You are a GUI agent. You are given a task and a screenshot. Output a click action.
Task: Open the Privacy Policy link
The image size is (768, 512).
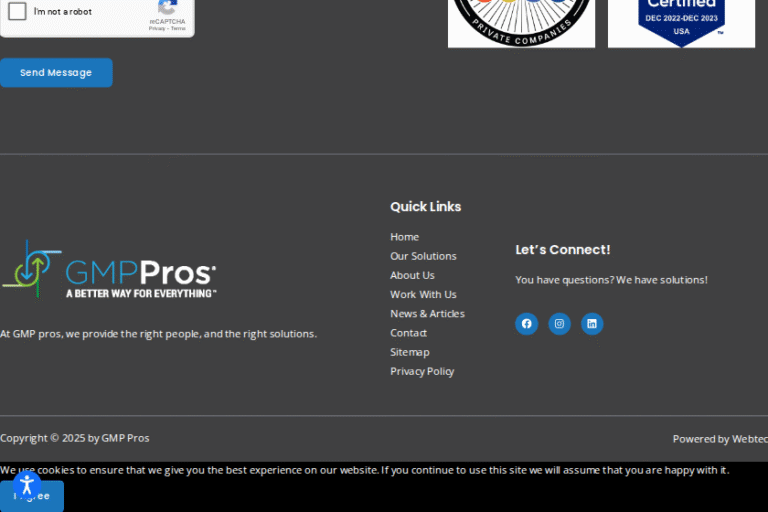[422, 371]
